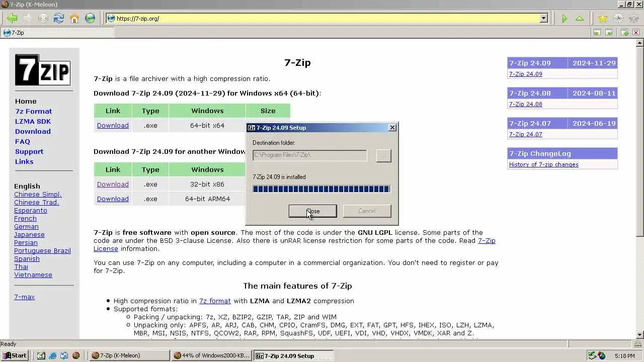Switch language to Japanese
Image resolution: width=644 pixels, height=362 pixels.
[29, 234]
